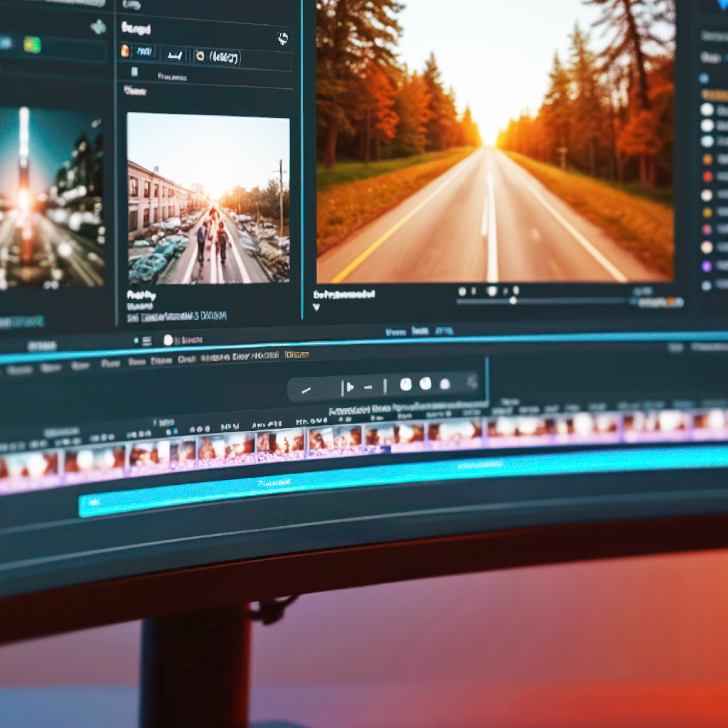728x728 pixels.
Task: Click the circular record icon in the media toolbar
Action: (200, 55)
